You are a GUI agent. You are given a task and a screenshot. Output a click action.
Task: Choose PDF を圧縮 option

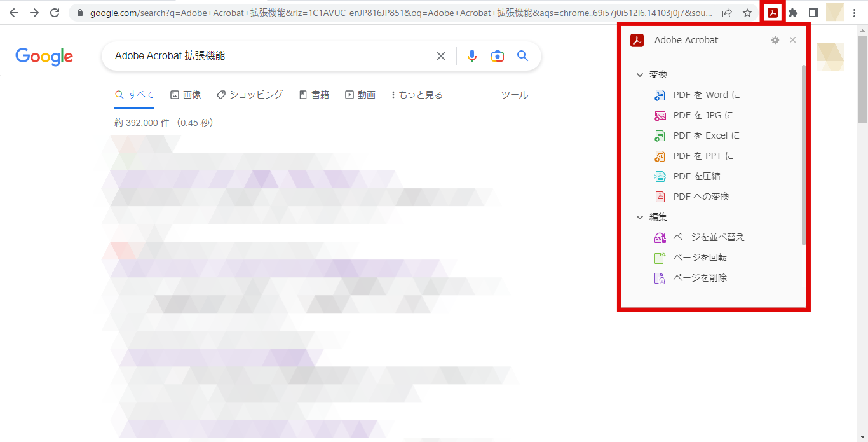click(x=697, y=176)
